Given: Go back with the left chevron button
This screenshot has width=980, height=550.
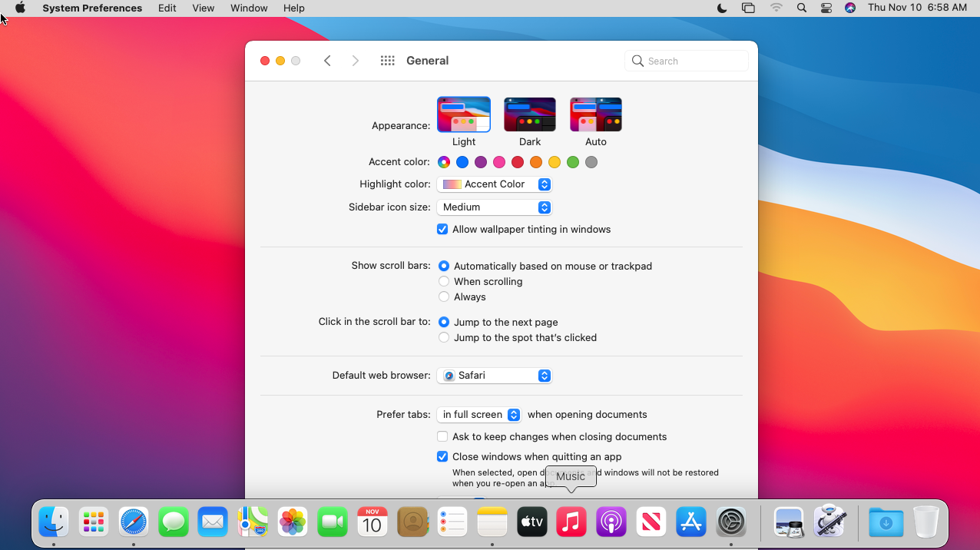Looking at the screenshot, I should coord(327,61).
